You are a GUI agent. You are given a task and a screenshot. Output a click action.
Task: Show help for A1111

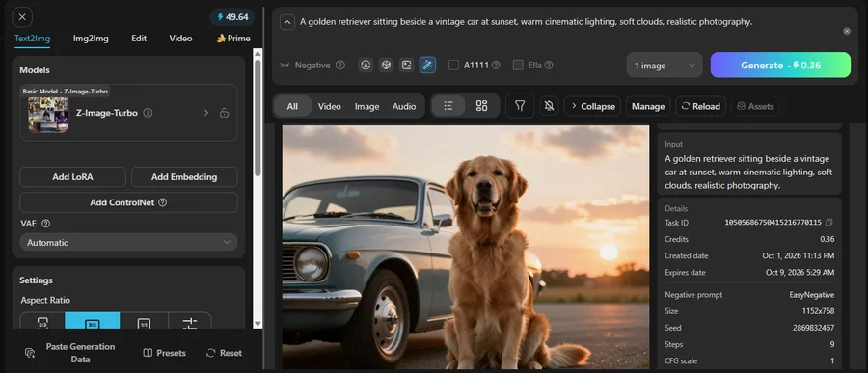click(496, 65)
